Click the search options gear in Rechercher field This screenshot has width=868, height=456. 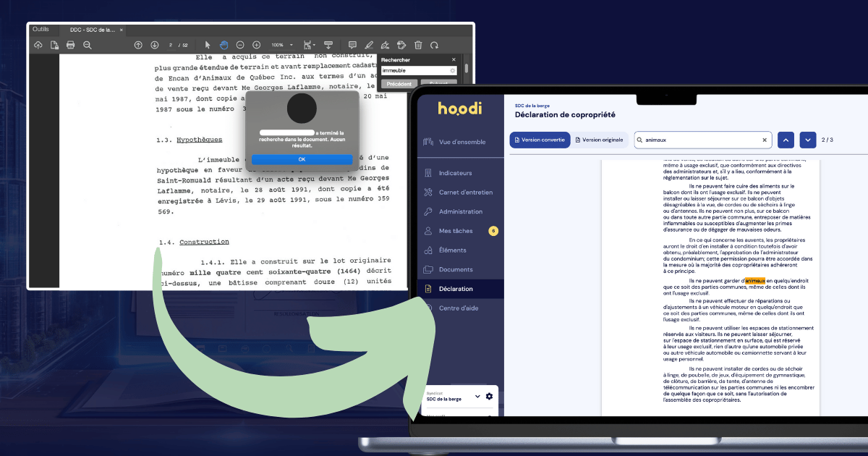(453, 71)
